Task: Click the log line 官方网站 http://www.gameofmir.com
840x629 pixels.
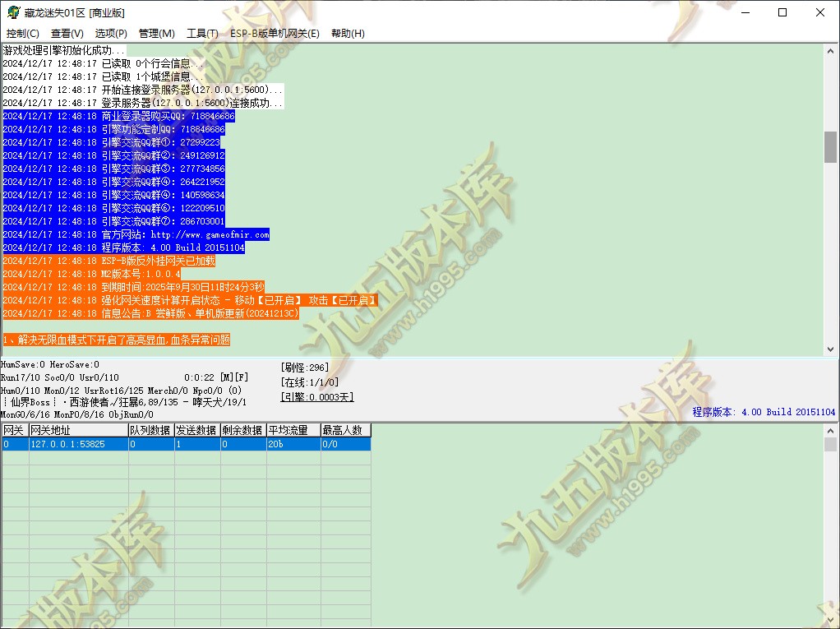Action: tap(136, 234)
